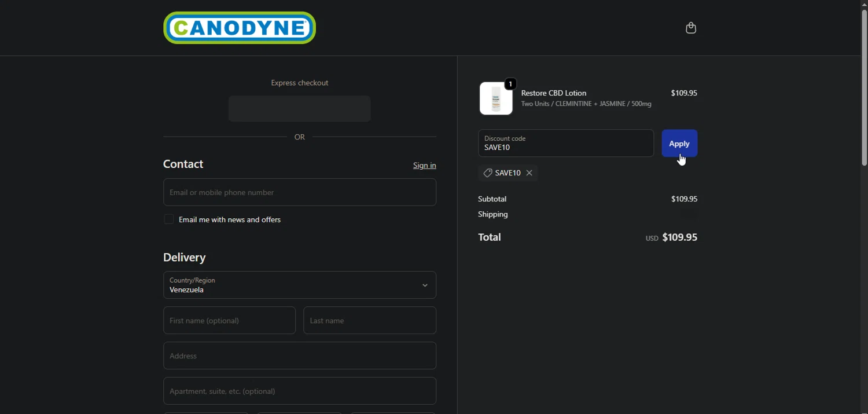Follow the Sign in link
This screenshot has height=414, width=868.
coord(425,166)
